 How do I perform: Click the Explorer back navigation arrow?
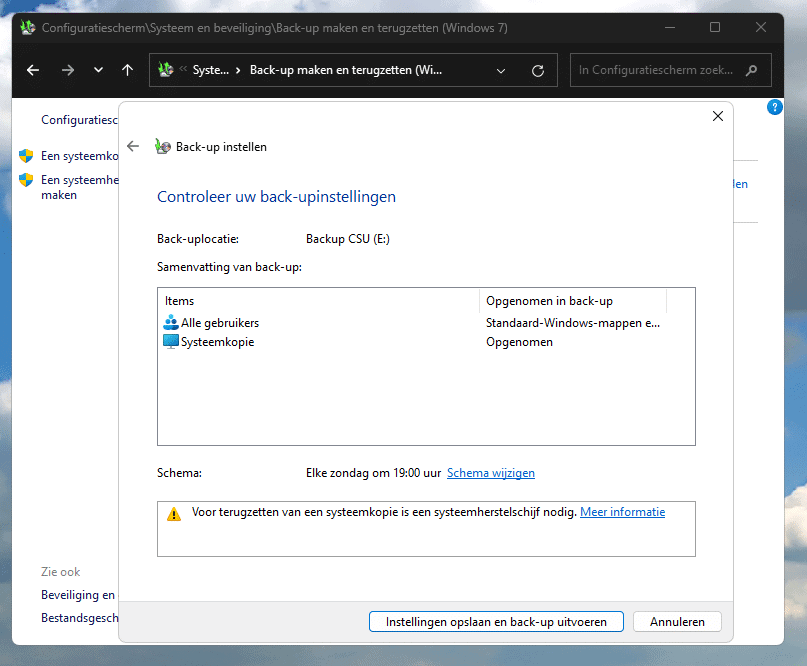coord(33,70)
